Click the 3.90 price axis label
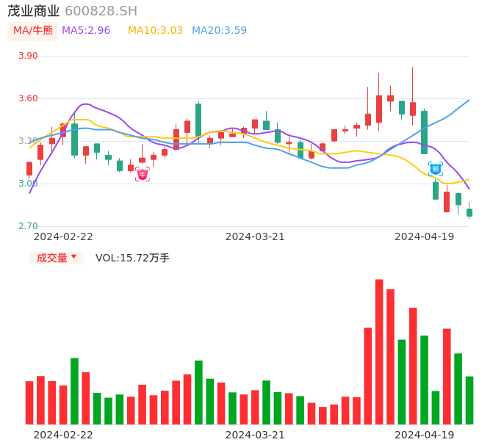This screenshot has height=445, width=504. [x=28, y=56]
